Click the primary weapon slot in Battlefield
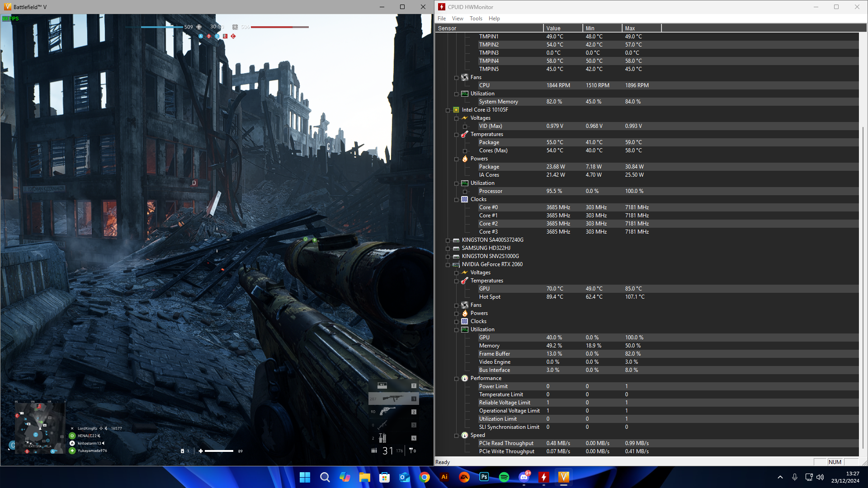Viewport: 868px width, 488px height. (x=393, y=399)
